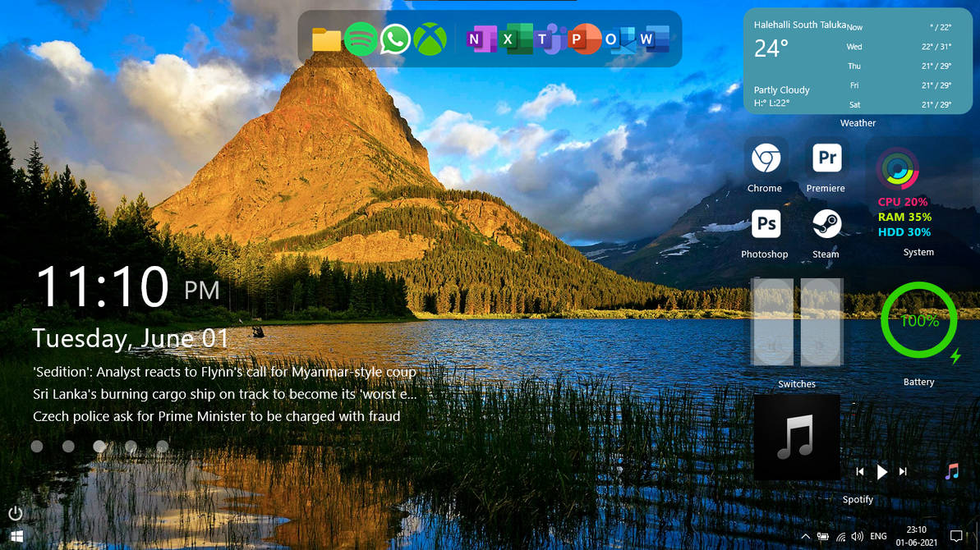980x550 pixels.
Task: Click the System monitor ring icon
Action: 898,169
